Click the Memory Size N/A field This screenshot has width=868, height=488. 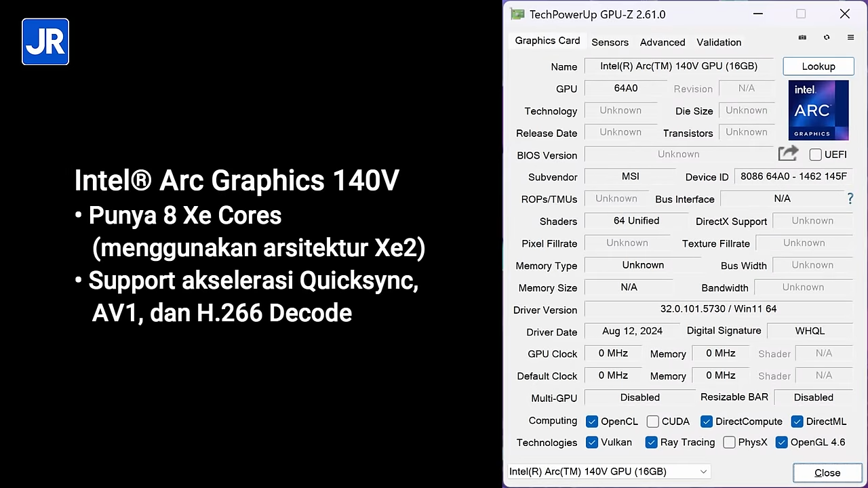tap(629, 287)
